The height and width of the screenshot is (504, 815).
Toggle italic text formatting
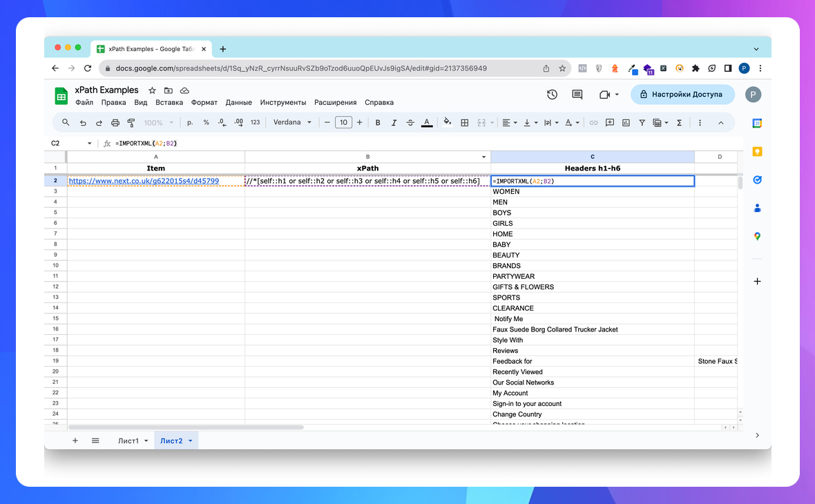[394, 123]
